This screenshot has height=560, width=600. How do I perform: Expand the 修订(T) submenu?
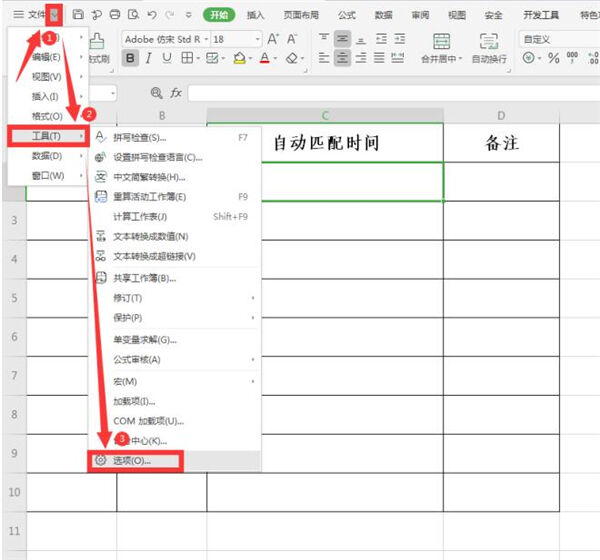click(x=253, y=298)
